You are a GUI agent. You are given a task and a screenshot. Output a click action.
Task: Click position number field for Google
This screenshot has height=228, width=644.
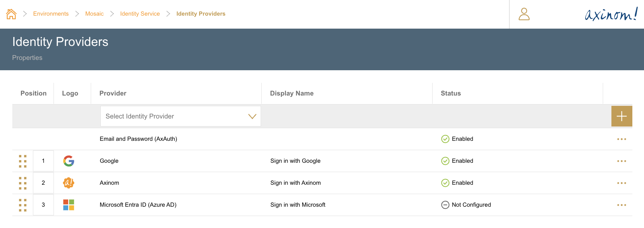point(43,161)
